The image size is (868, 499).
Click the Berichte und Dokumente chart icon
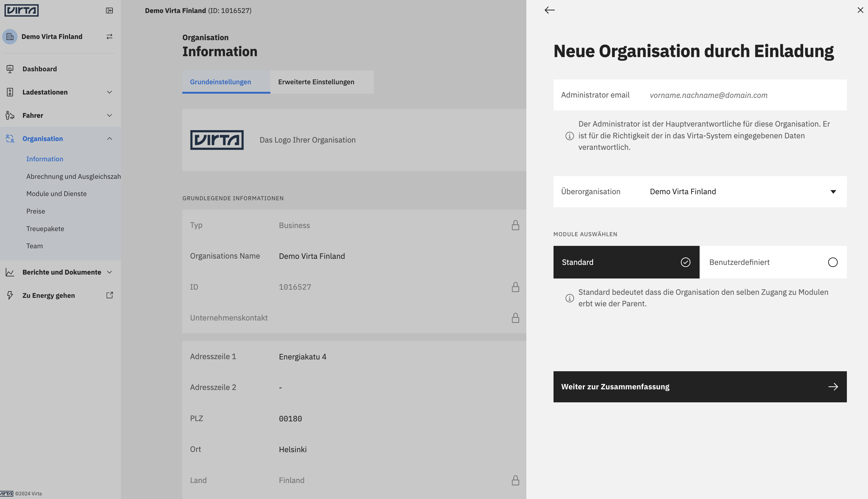pyautogui.click(x=10, y=272)
